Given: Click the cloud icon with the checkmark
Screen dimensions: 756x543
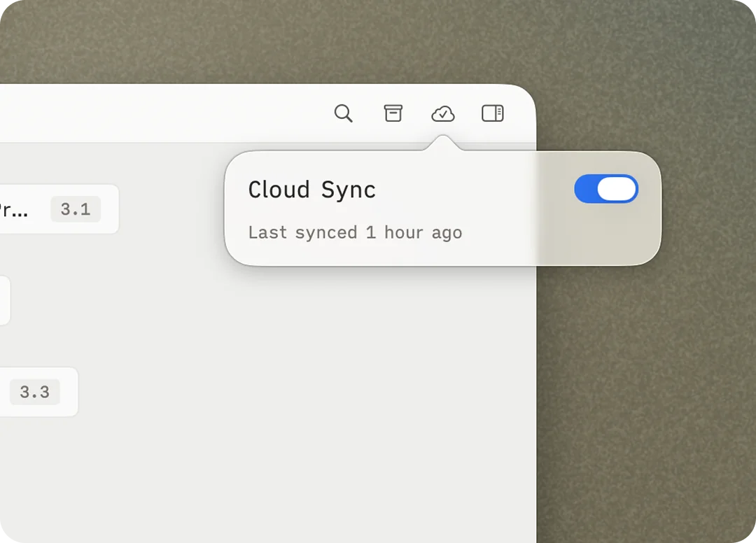Looking at the screenshot, I should point(443,113).
